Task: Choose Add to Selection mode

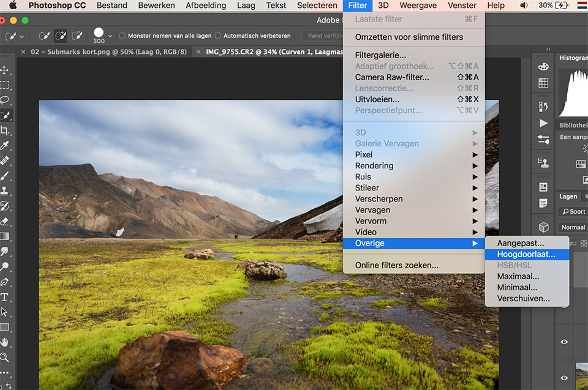Action: click(61, 36)
